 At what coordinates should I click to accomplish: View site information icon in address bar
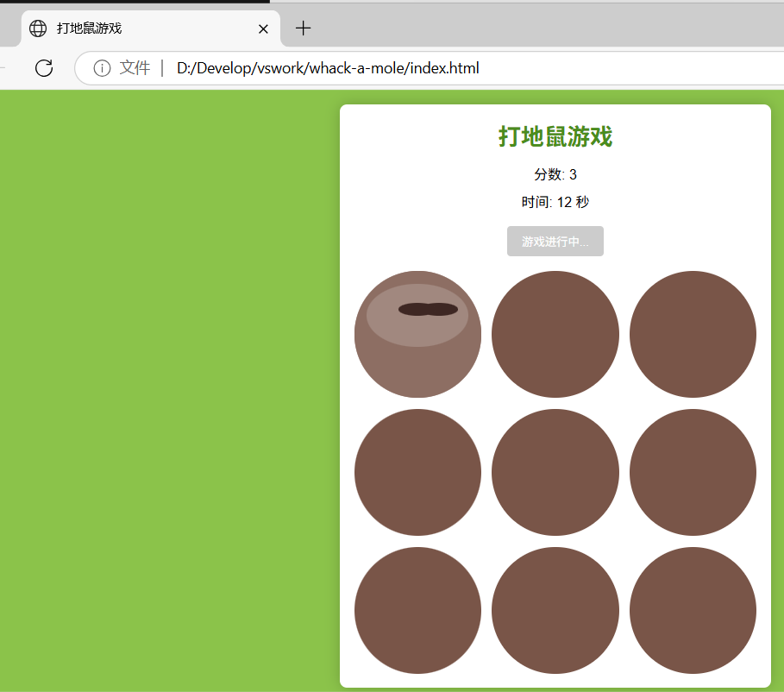click(x=102, y=68)
